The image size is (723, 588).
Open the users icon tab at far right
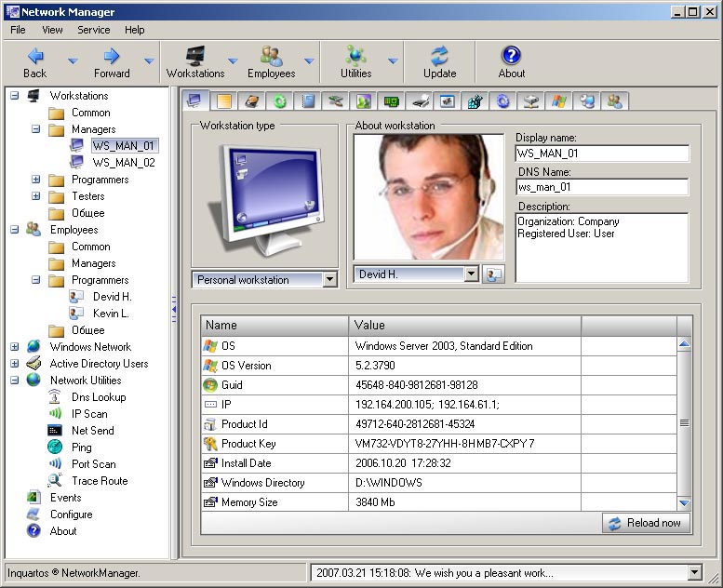(x=613, y=101)
